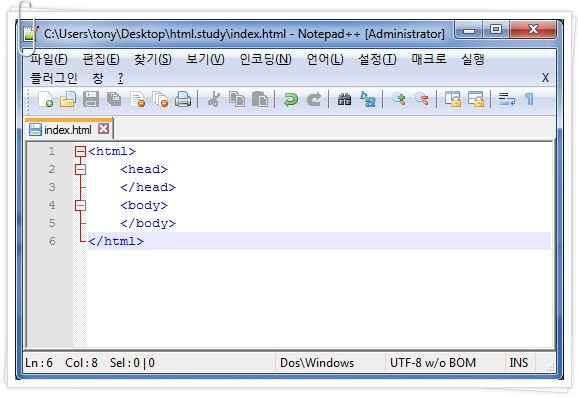
Task: Open the 설정(T) menu
Action: (377, 59)
